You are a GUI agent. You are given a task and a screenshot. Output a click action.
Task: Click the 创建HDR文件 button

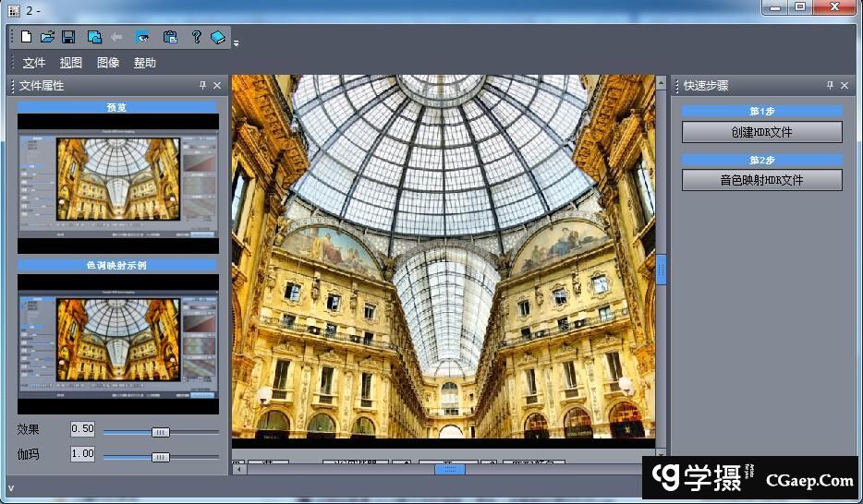pos(761,132)
